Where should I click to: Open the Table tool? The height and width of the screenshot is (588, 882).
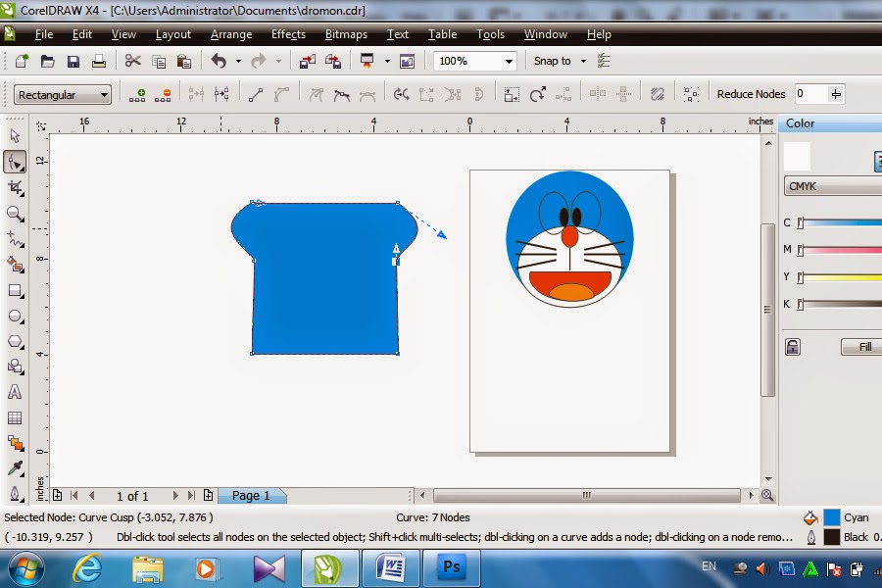[14, 417]
